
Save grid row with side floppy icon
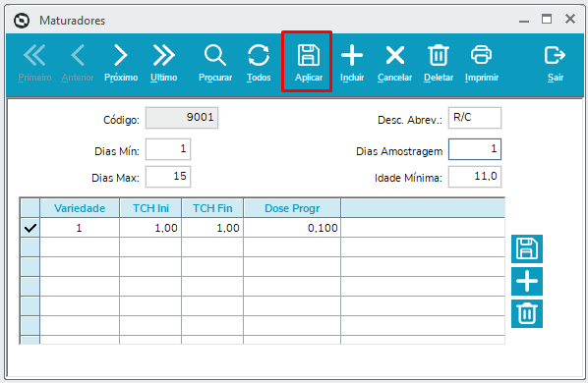click(527, 248)
